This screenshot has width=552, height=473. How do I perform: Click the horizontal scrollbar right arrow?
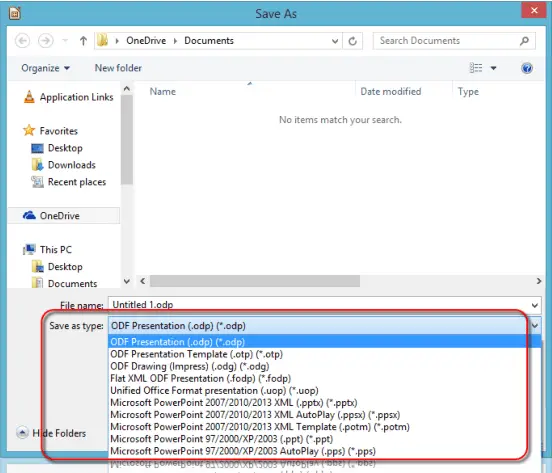pos(539,281)
